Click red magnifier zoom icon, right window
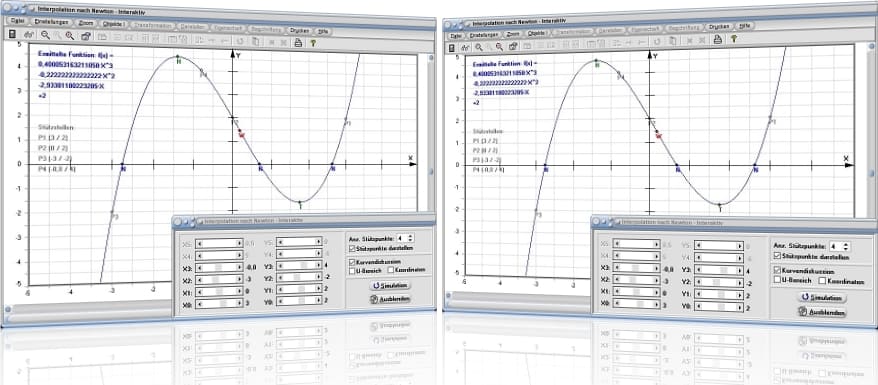This screenshot has height=385, width=878. pos(499,46)
